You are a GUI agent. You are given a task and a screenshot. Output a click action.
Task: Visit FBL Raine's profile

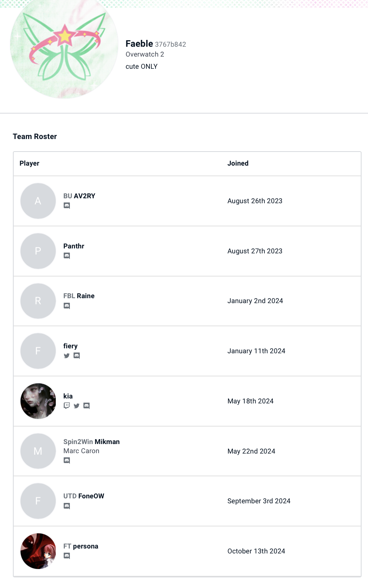click(x=79, y=296)
